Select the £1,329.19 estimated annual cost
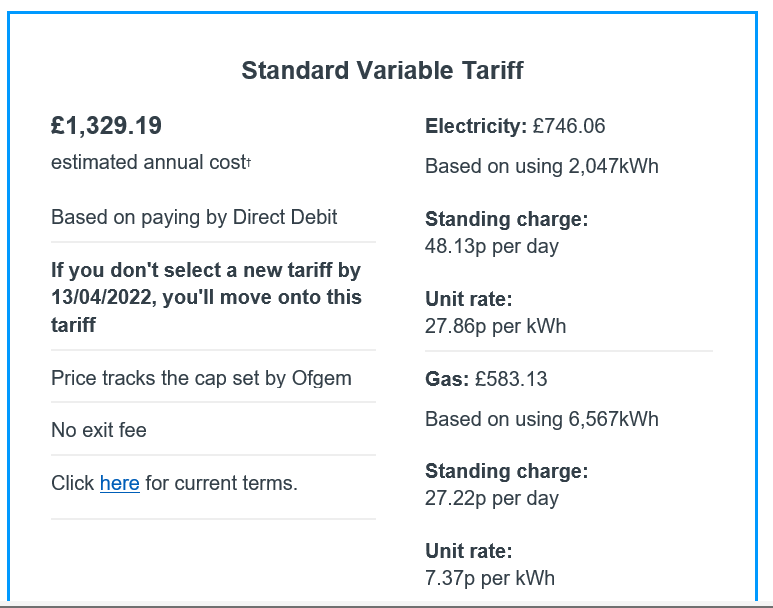Viewport: 773px width, 608px height. (106, 125)
